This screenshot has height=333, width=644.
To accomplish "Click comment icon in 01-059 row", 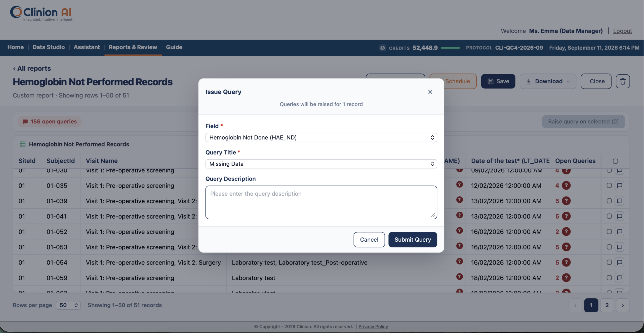I will click(619, 278).
